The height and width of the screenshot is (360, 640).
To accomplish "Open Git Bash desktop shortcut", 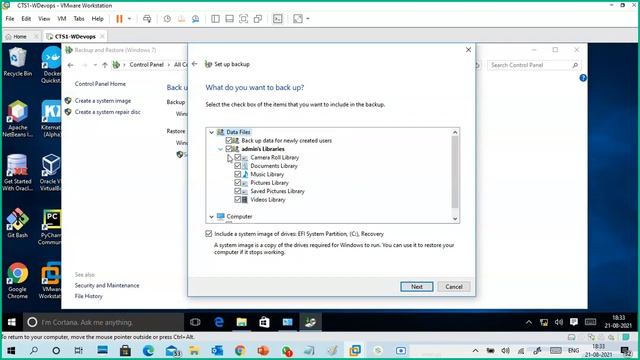I will (x=17, y=222).
